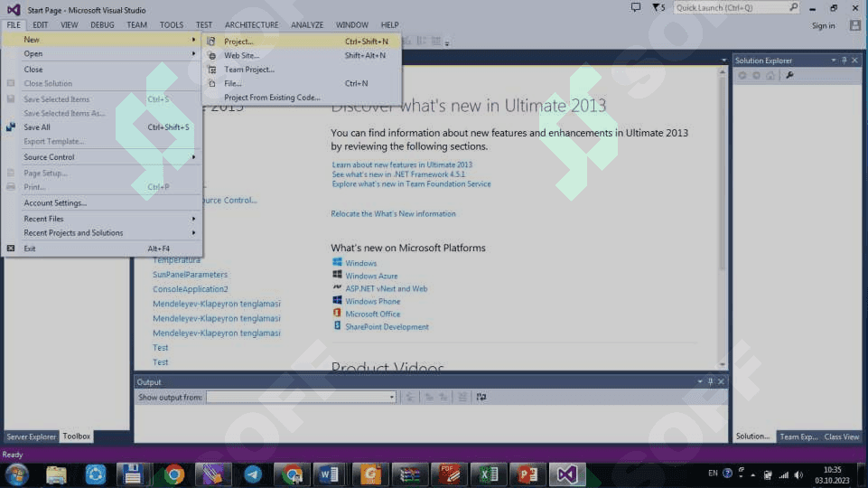Choose Team Project from the submenu

(x=301, y=70)
